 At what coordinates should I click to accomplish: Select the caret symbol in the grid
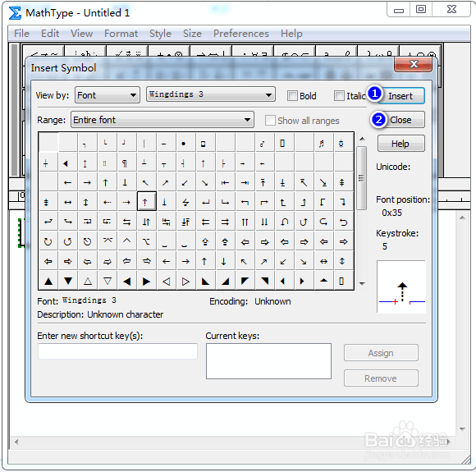pos(126,241)
